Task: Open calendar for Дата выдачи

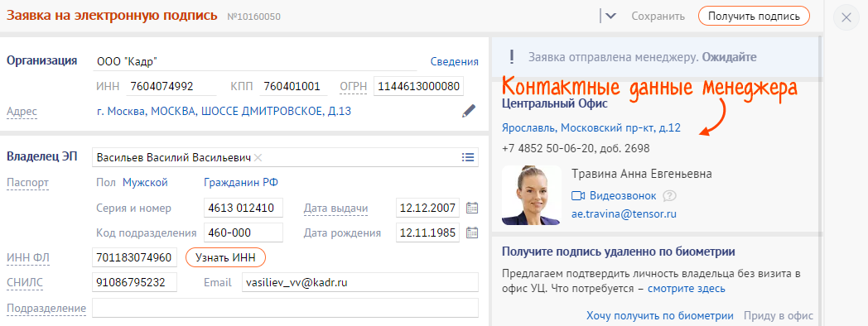Action: (x=471, y=209)
